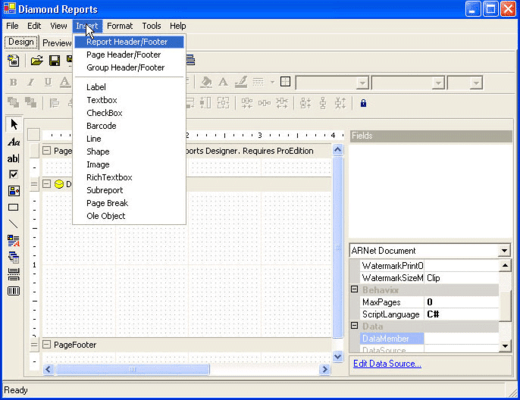The image size is (520, 400).
Task: Open the Format menu
Action: (120, 26)
